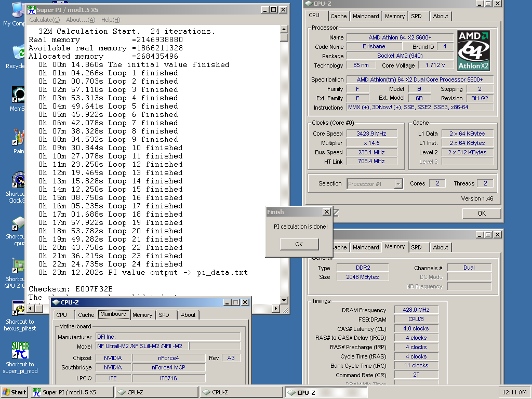This screenshot has width=532, height=399.
Task: Open the Super PI mod shortcut icon
Action: 20,351
